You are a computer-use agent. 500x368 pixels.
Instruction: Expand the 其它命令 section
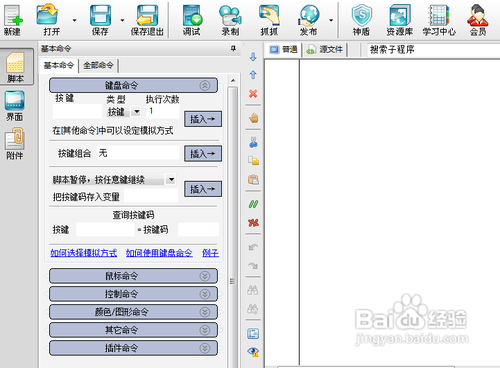click(133, 330)
